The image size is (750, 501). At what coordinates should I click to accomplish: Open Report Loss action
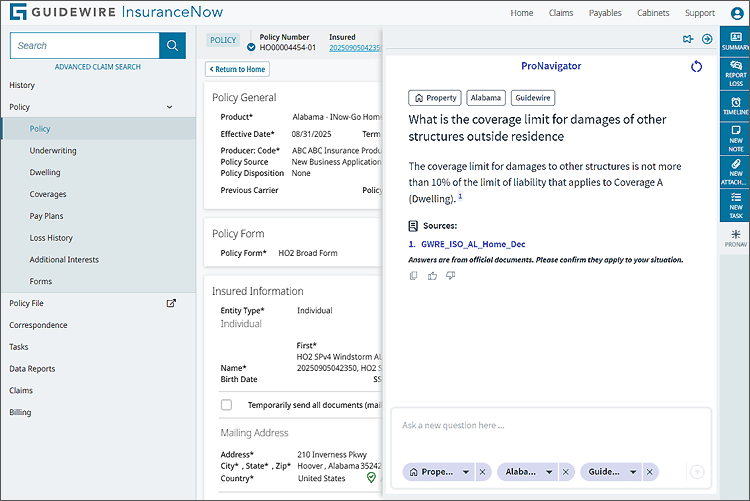point(735,73)
